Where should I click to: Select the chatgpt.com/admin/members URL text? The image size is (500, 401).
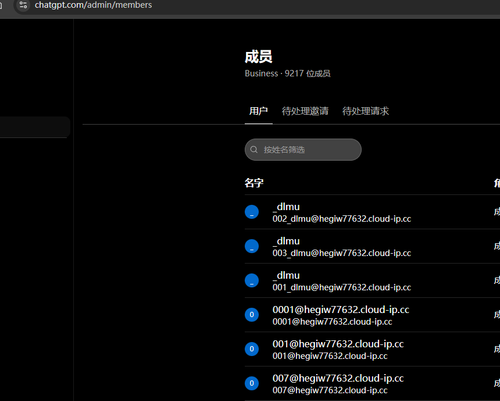(x=93, y=5)
